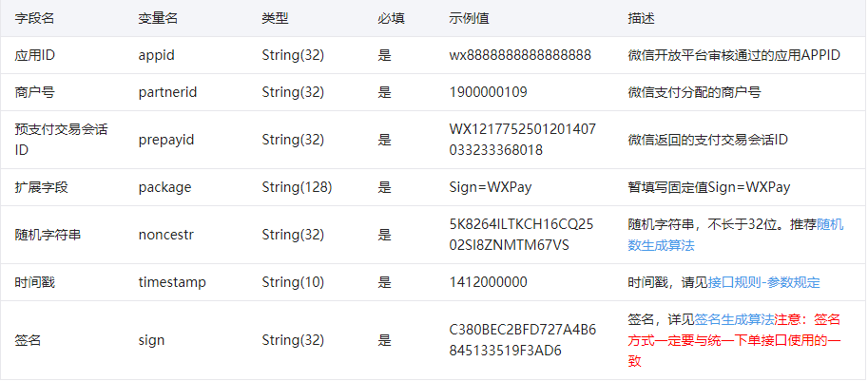Select the timestamp variable name
This screenshot has height=381, width=868.
click(172, 282)
